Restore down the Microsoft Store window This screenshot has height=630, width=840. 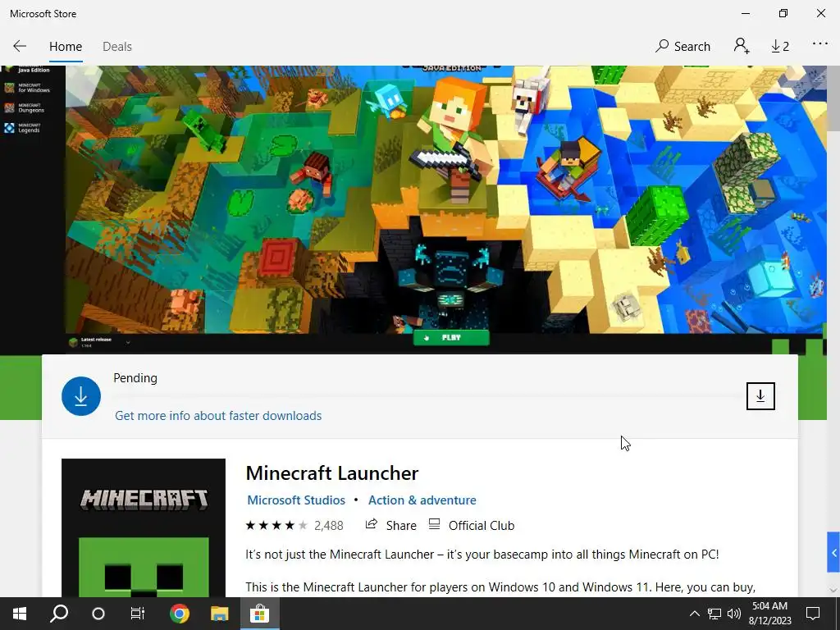[783, 13]
